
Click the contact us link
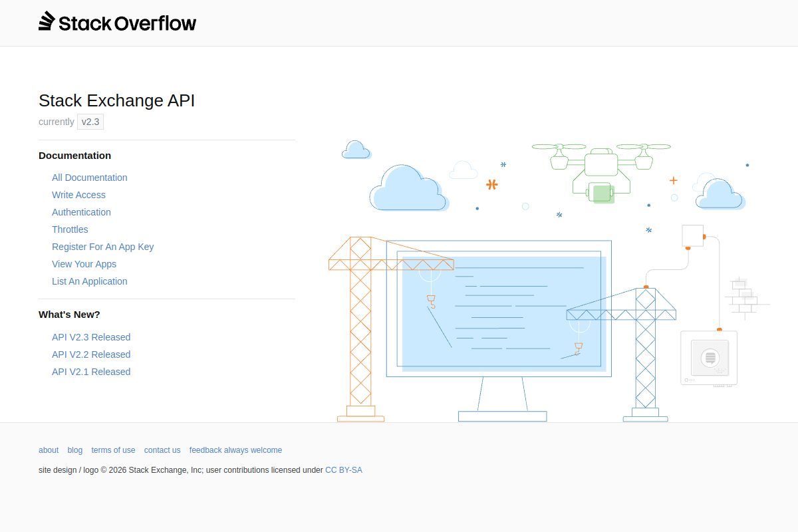(162, 450)
